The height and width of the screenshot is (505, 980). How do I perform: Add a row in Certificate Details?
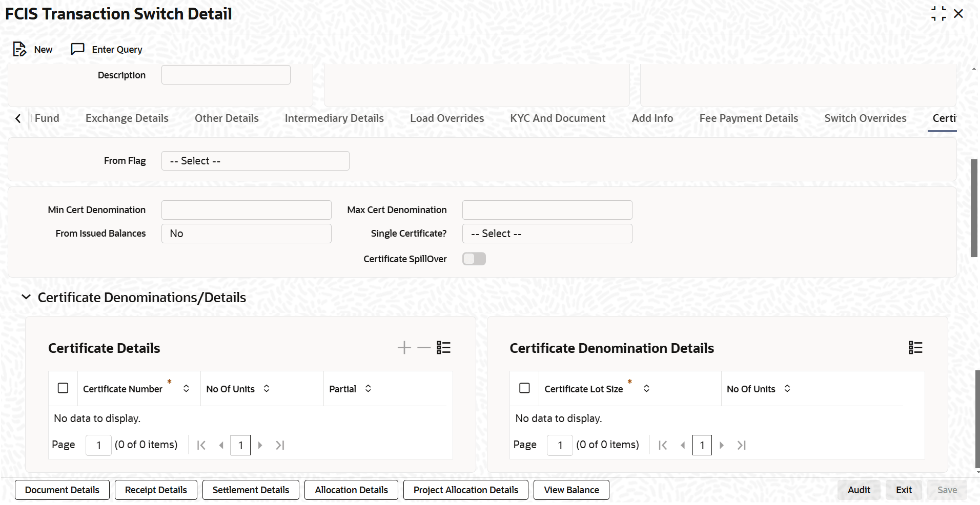point(404,348)
